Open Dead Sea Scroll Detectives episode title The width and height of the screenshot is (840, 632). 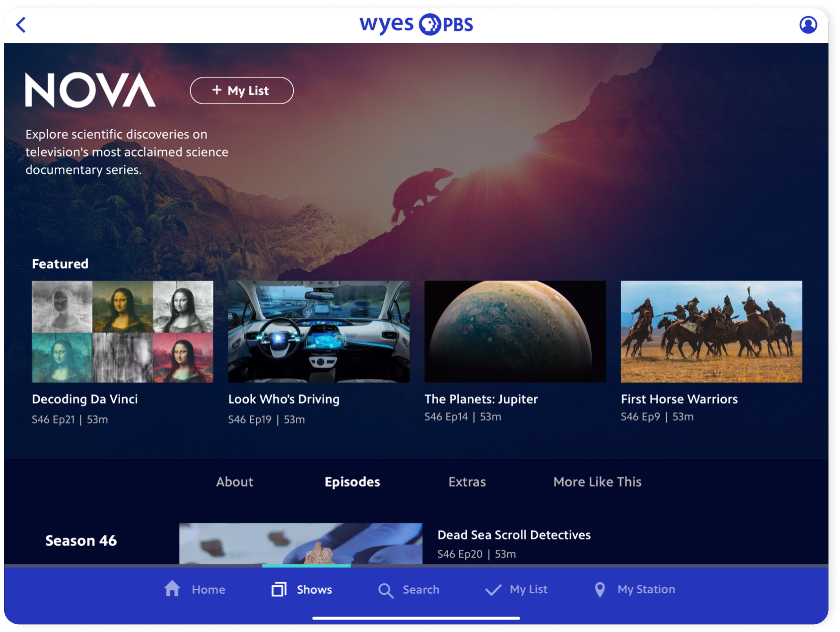click(514, 535)
